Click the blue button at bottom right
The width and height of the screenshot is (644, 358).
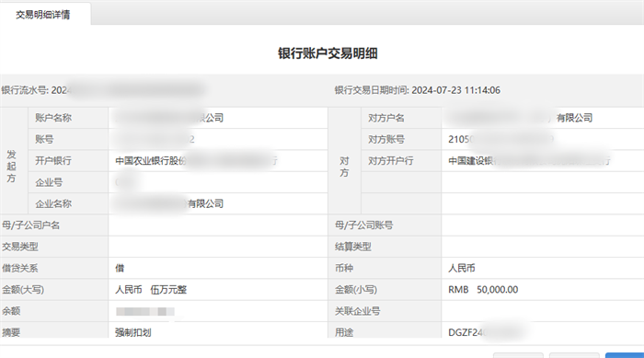click(x=625, y=355)
